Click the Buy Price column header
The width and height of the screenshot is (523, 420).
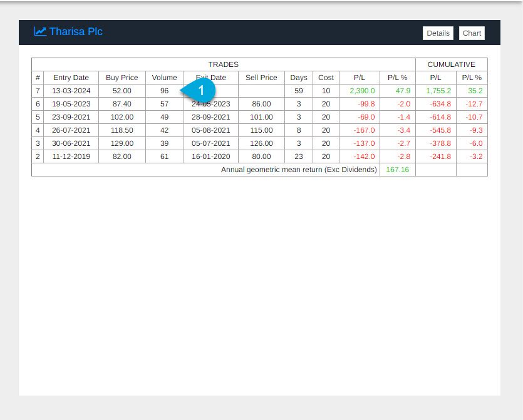[122, 78]
